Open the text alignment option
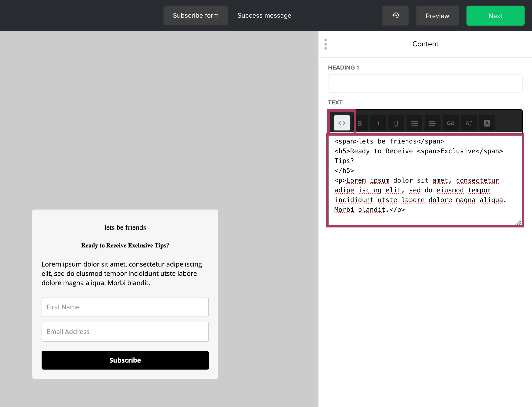Viewport: 532px width, 407px height. coord(432,123)
